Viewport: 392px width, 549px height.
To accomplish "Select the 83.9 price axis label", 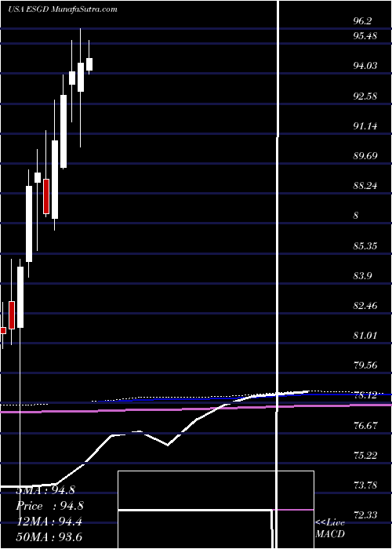I will click(x=362, y=276).
